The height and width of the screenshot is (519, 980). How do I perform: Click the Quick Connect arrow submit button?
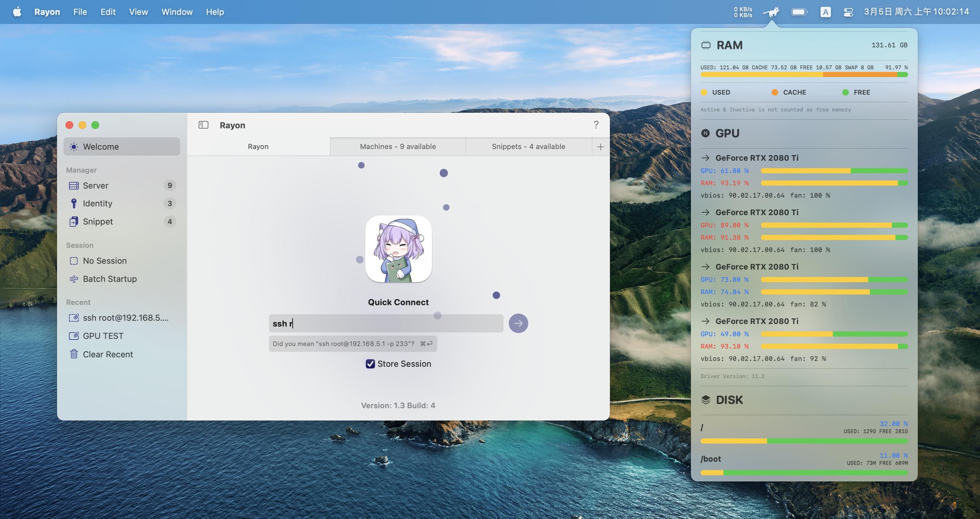tap(519, 323)
